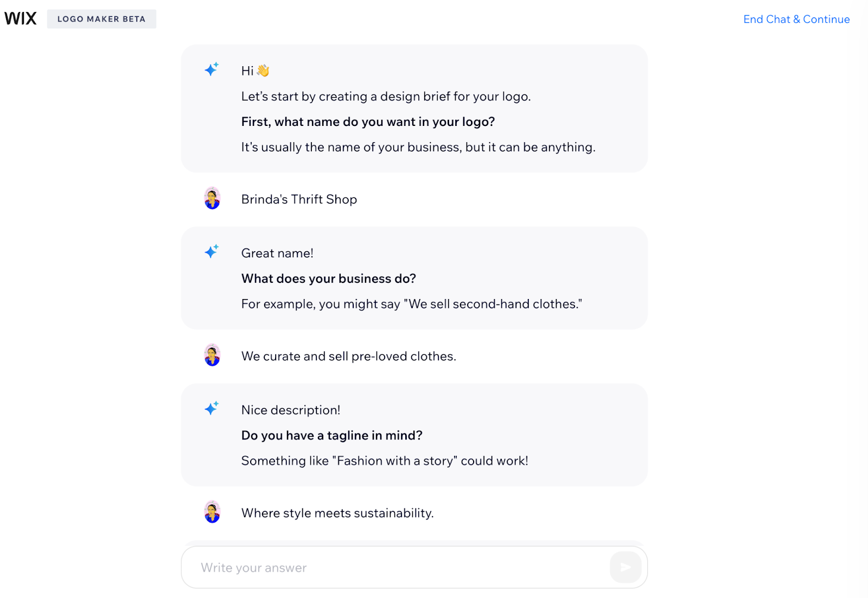Focus the "Write your answer" field

tap(401, 568)
